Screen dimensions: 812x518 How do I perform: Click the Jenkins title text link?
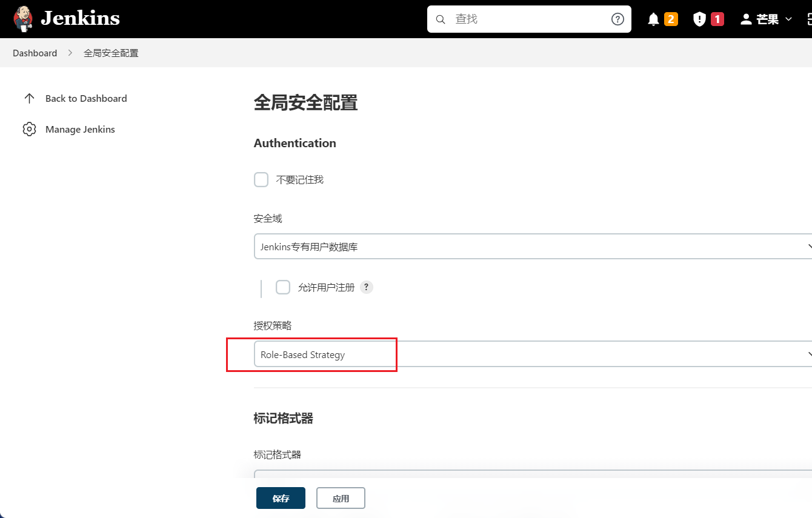(80, 19)
